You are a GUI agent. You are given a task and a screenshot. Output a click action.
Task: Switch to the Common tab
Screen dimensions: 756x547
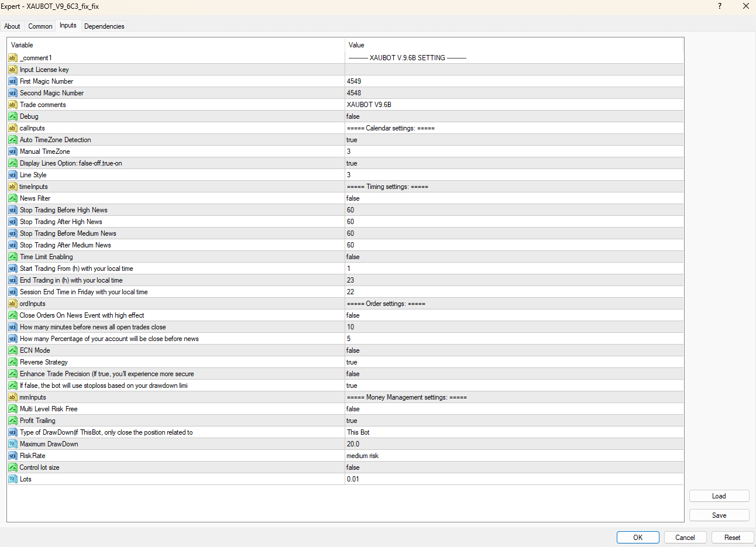click(x=40, y=26)
